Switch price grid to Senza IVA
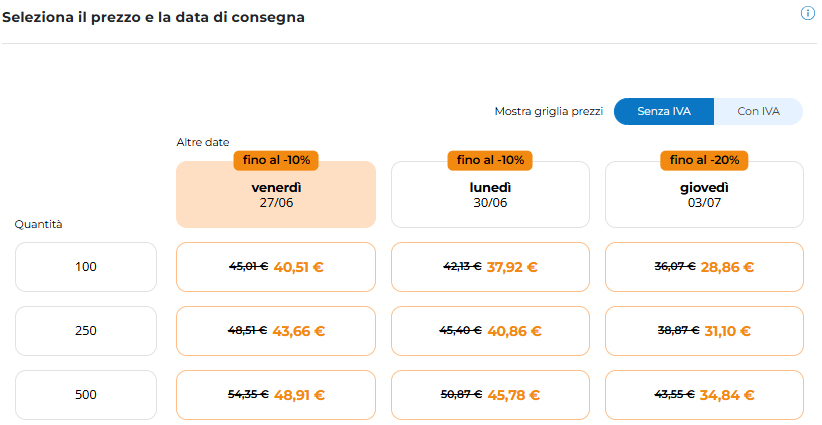Viewport: 822px width, 425px height. coord(663,111)
